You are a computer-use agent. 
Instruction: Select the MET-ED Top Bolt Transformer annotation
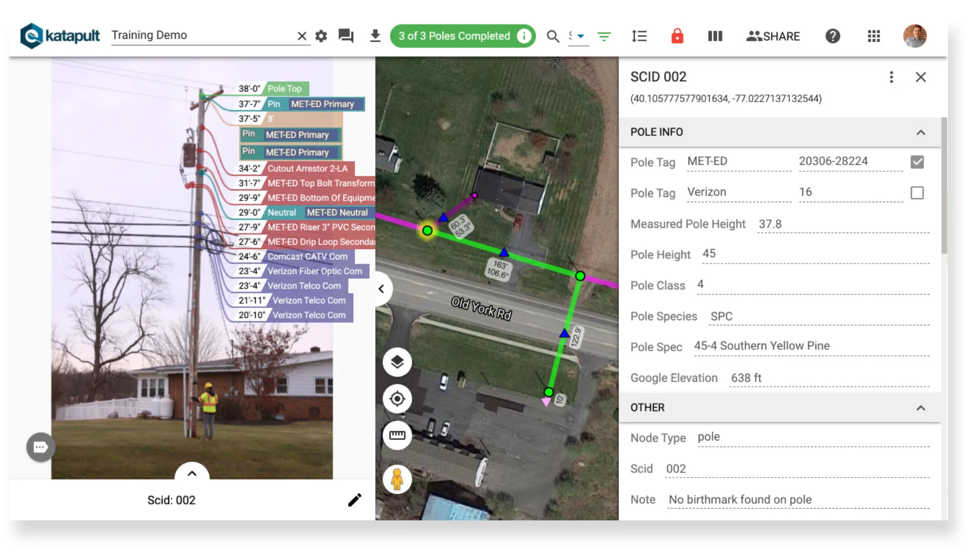(x=306, y=183)
